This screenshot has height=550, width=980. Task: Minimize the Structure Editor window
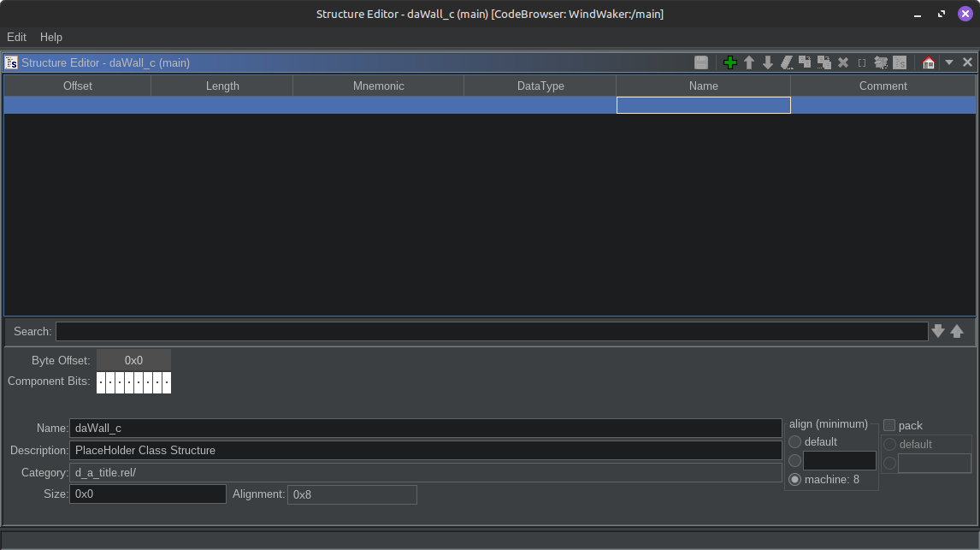point(918,14)
